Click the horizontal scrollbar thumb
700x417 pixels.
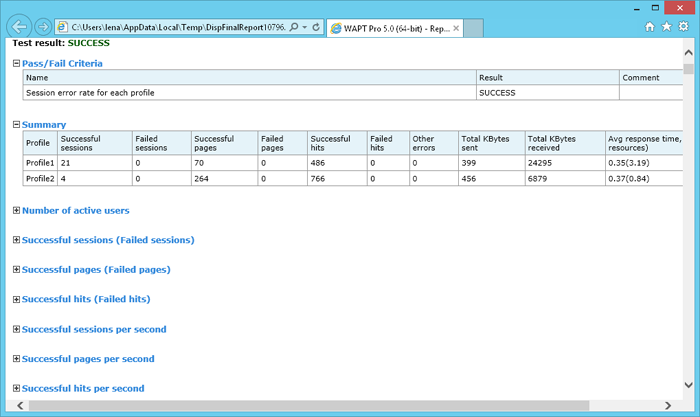(x=309, y=405)
